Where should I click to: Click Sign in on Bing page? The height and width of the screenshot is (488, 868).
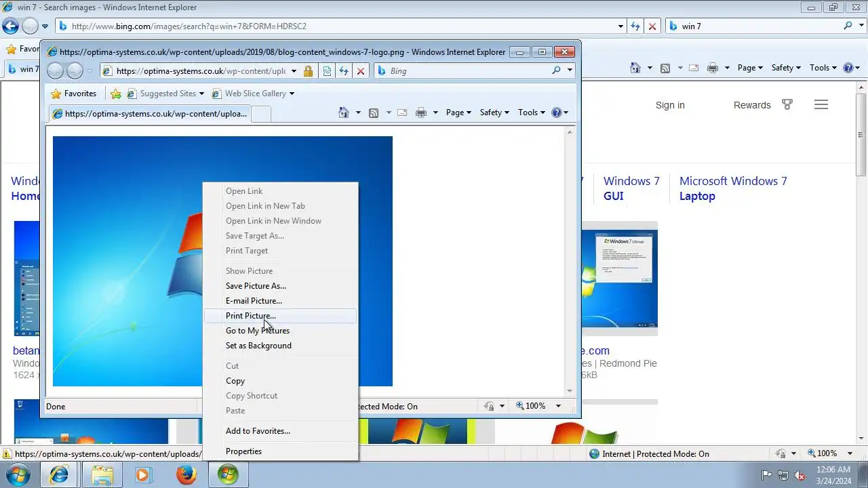[x=670, y=105]
